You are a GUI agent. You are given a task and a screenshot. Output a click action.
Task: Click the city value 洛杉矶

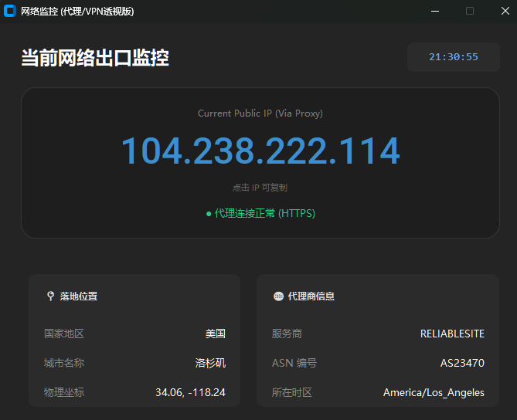[x=210, y=363]
